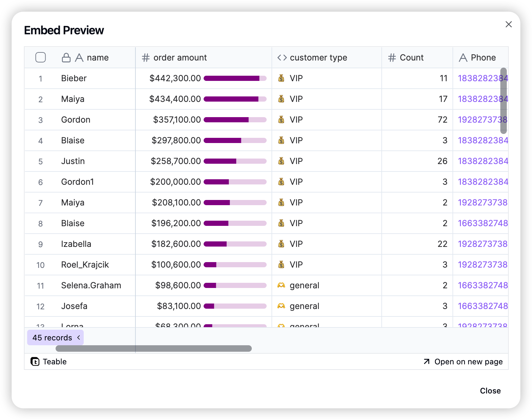Dismiss Embed Preview with the X icon
The image size is (532, 420).
click(509, 24)
